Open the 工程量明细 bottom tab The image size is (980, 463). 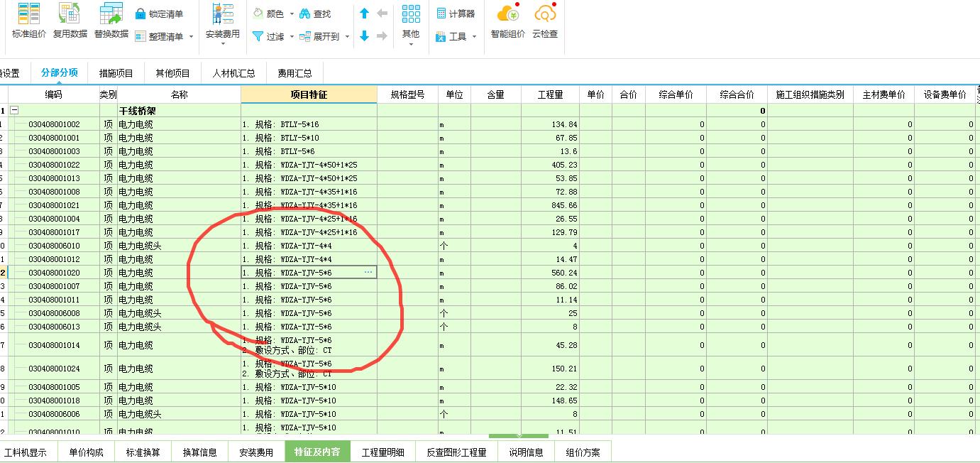pyautogui.click(x=383, y=452)
